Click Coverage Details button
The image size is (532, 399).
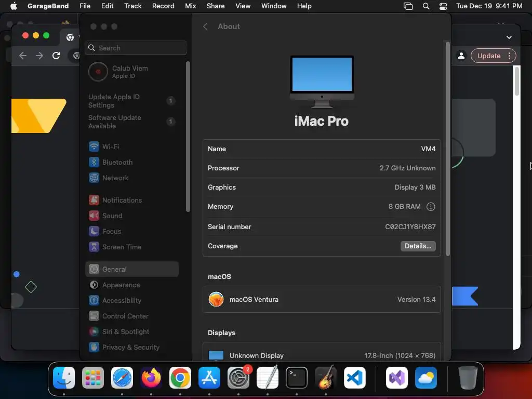pos(418,246)
